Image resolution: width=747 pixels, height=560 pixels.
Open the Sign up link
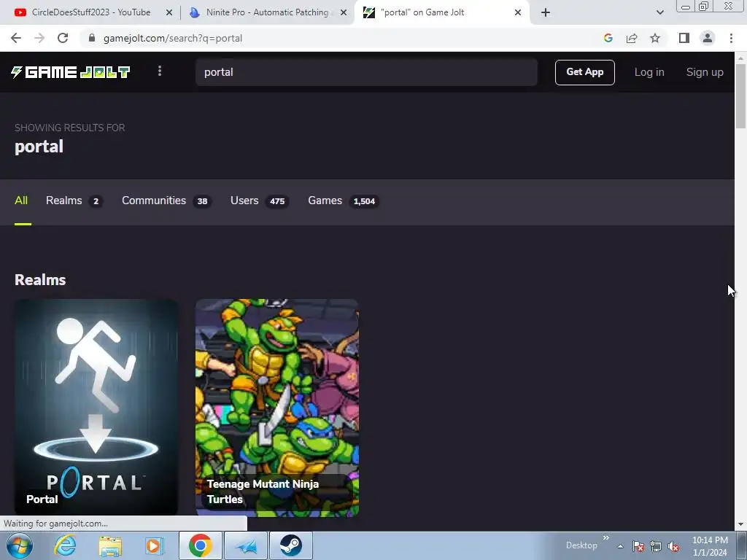(x=705, y=72)
